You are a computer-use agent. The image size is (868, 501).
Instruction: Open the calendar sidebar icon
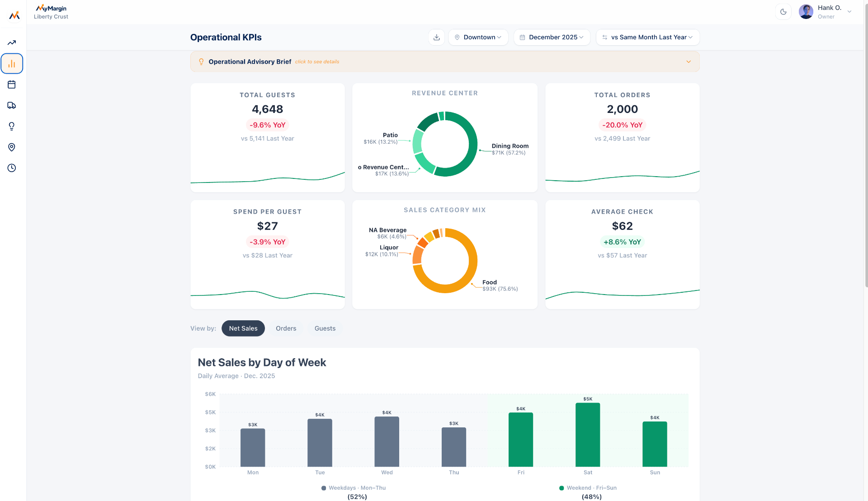click(12, 84)
